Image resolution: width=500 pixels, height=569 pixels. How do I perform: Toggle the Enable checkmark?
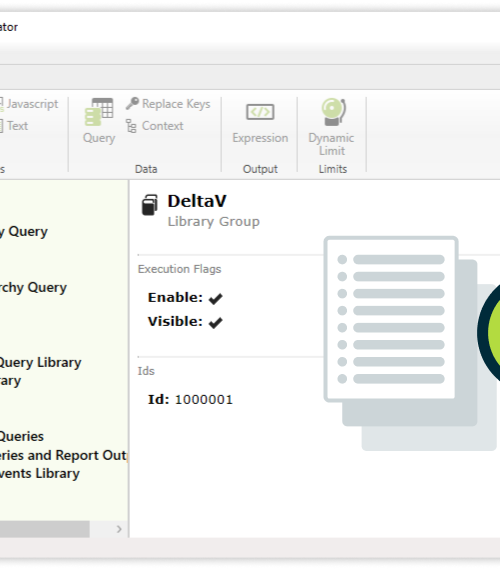coord(216,298)
